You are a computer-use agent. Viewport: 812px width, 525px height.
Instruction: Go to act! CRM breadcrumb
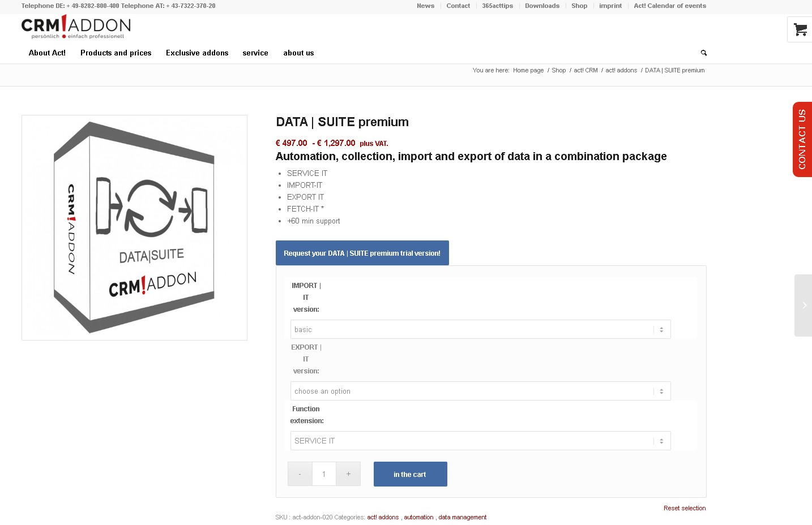[x=586, y=70]
